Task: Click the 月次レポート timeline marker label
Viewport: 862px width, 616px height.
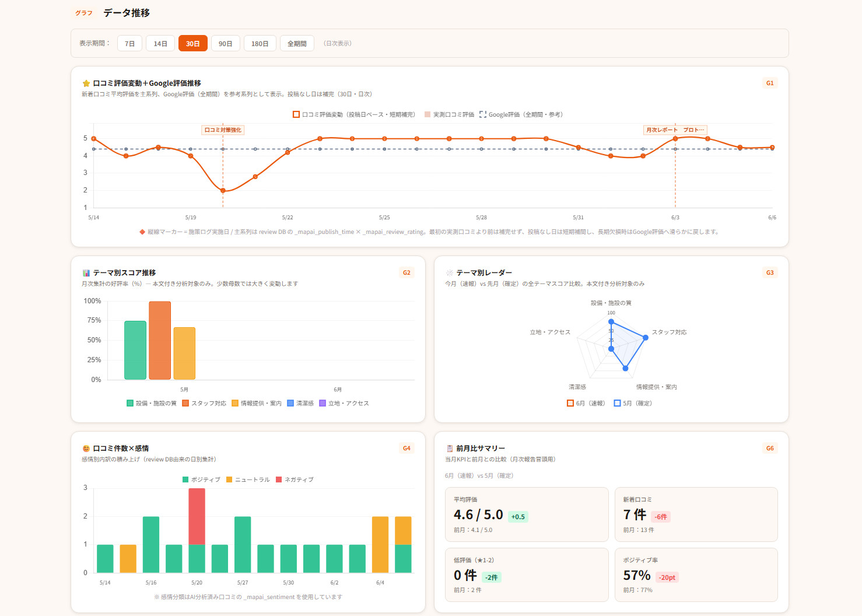Action: tap(675, 130)
